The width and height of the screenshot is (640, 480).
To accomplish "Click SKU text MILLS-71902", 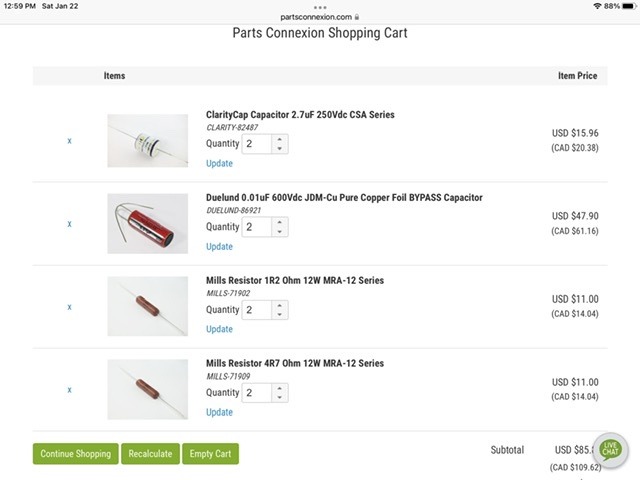I will 228,293.
